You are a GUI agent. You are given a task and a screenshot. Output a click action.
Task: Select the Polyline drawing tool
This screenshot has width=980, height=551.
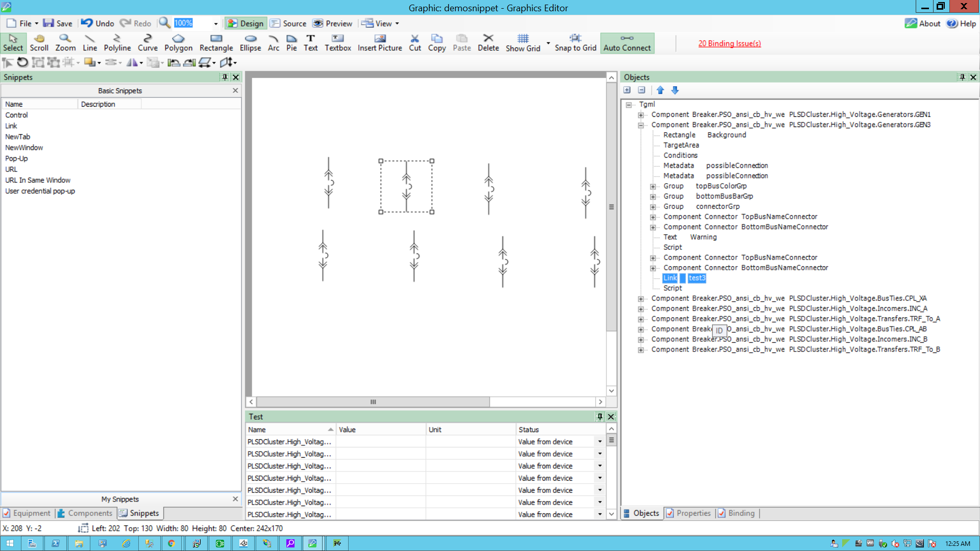pos(117,43)
